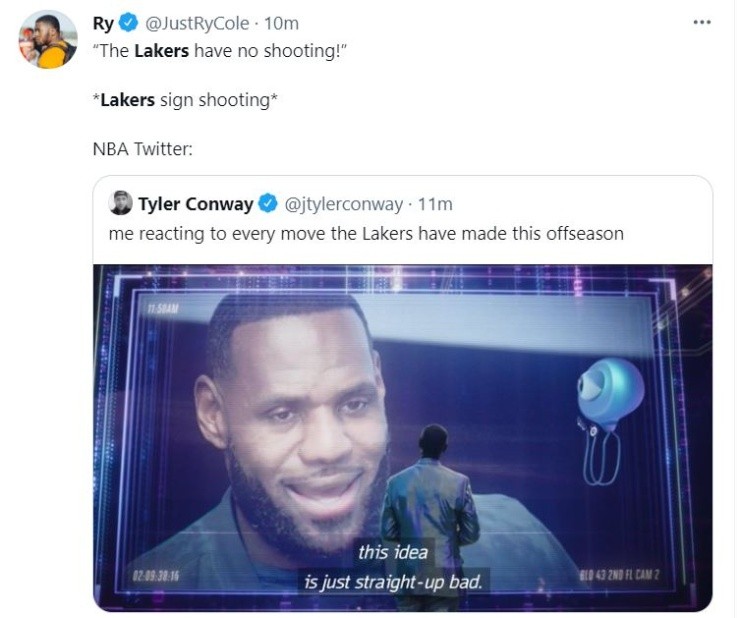740x618 pixels.
Task: Open the Tyler Conway name link
Action: 195,204
